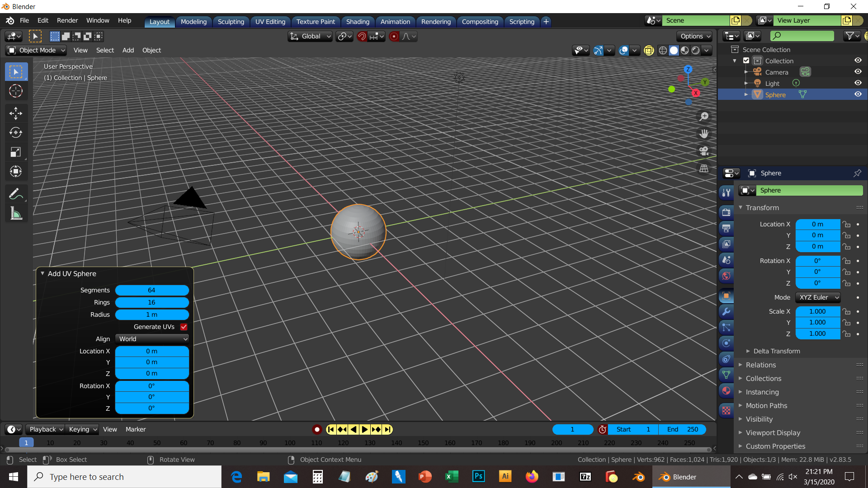The height and width of the screenshot is (488, 868).
Task: Open the Render menu
Action: point(67,20)
